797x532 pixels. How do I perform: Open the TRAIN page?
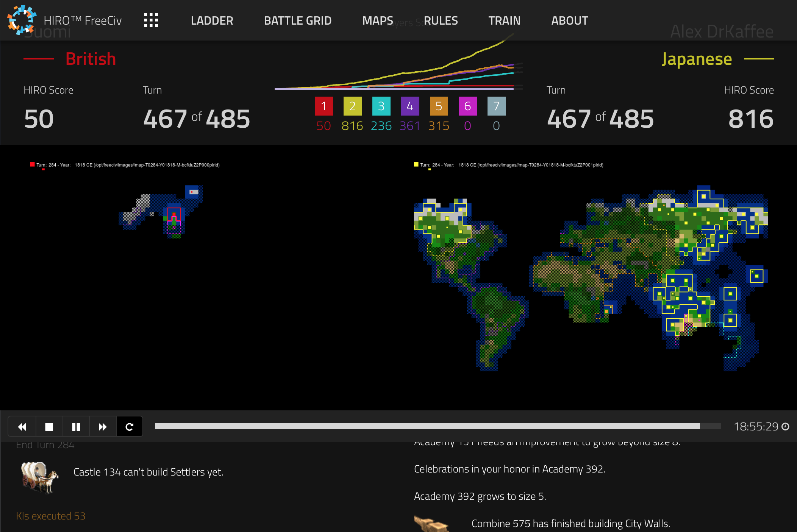(504, 20)
